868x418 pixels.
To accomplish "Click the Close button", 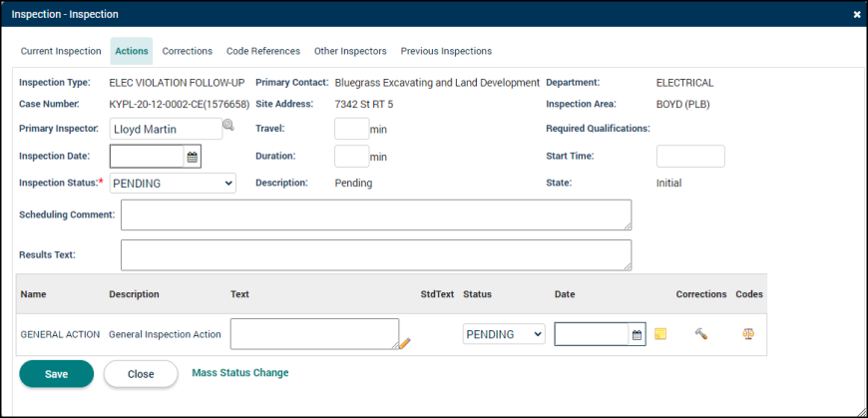I will point(141,374).
